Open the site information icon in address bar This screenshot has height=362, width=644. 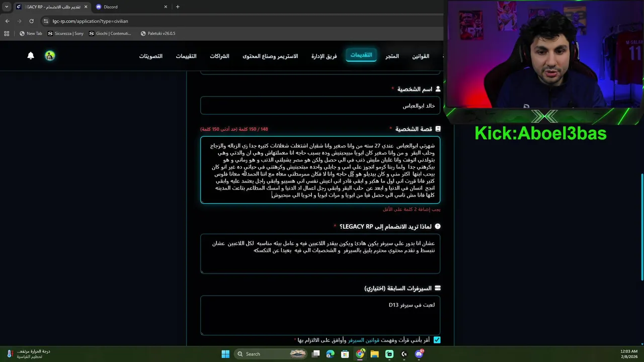coord(46,21)
